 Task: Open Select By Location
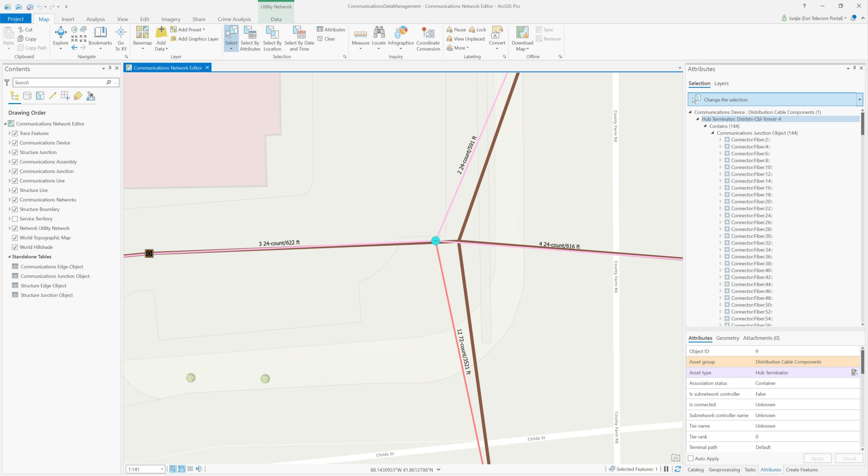tap(272, 38)
